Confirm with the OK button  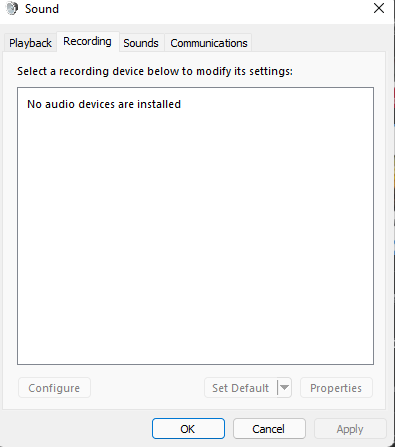[x=188, y=429]
